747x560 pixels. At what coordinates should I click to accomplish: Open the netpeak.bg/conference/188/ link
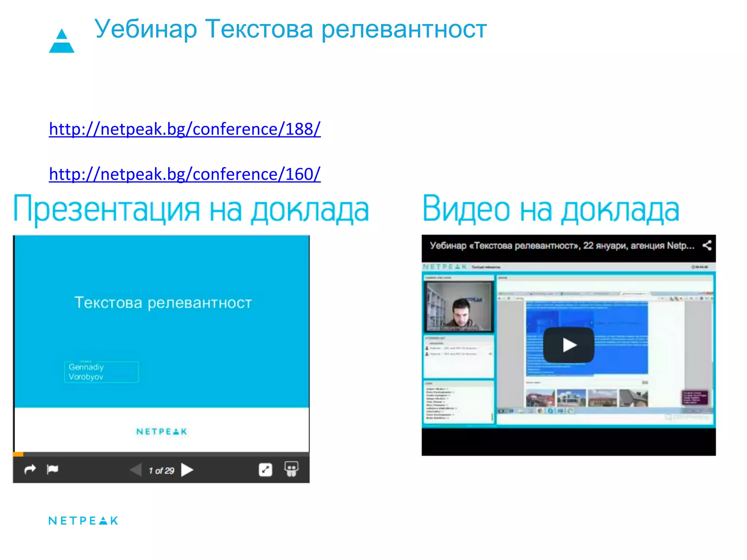[185, 129]
